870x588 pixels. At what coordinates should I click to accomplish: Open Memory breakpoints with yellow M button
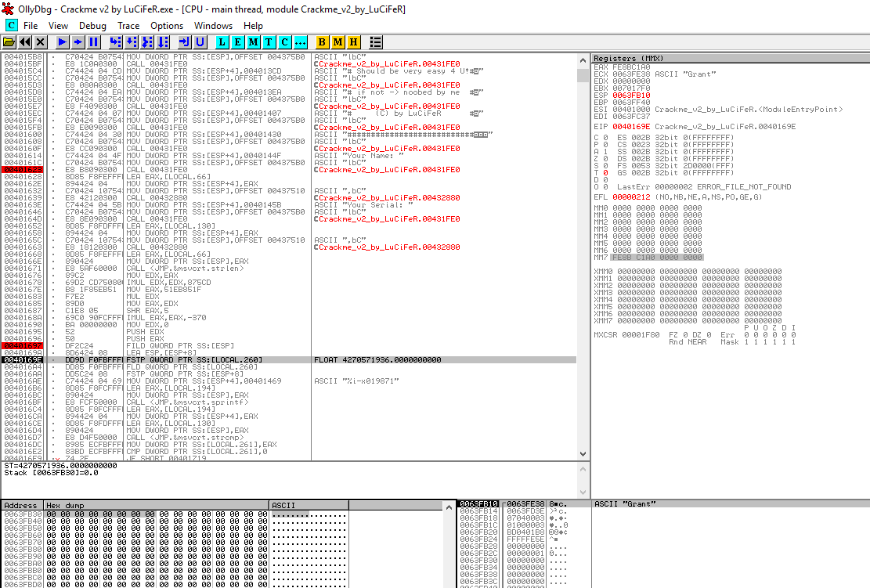coord(338,42)
